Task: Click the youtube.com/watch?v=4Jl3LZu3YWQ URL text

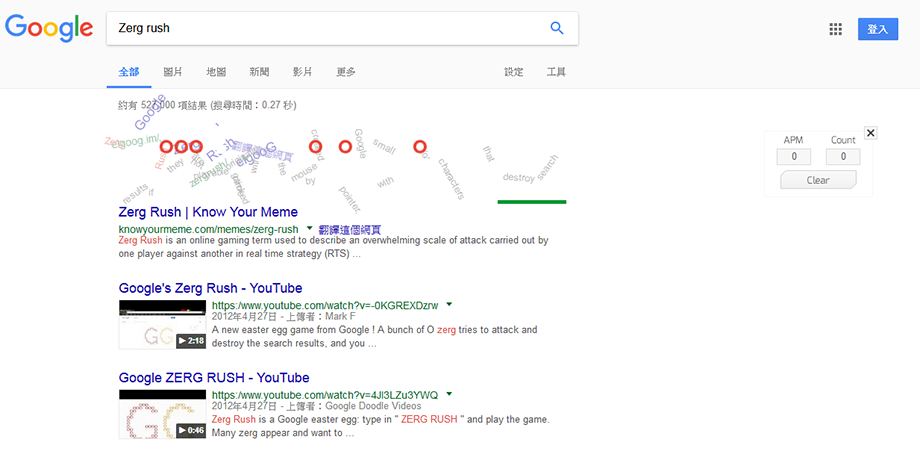Action: tap(325, 394)
